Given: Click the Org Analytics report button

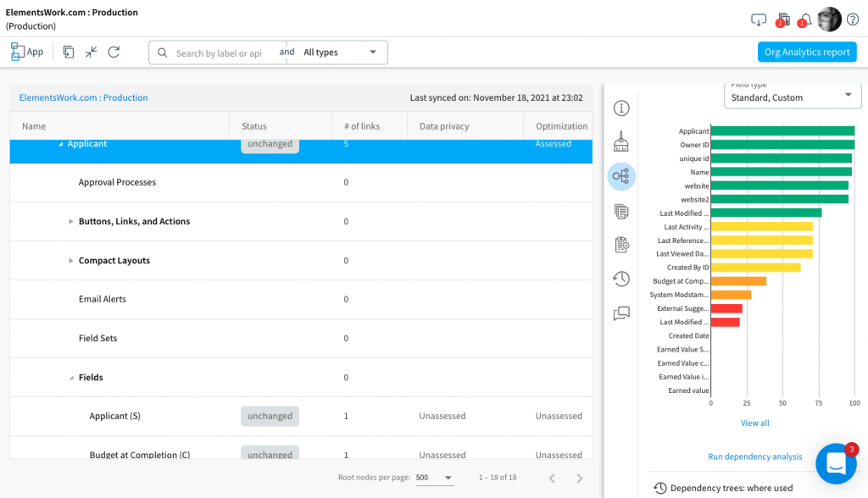Looking at the screenshot, I should [806, 52].
